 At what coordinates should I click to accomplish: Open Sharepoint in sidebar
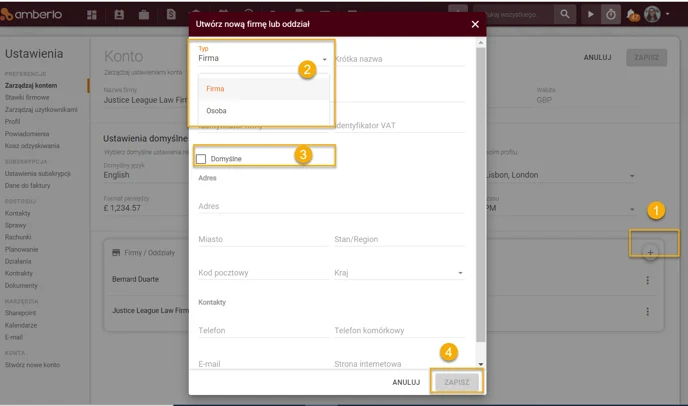(20, 313)
